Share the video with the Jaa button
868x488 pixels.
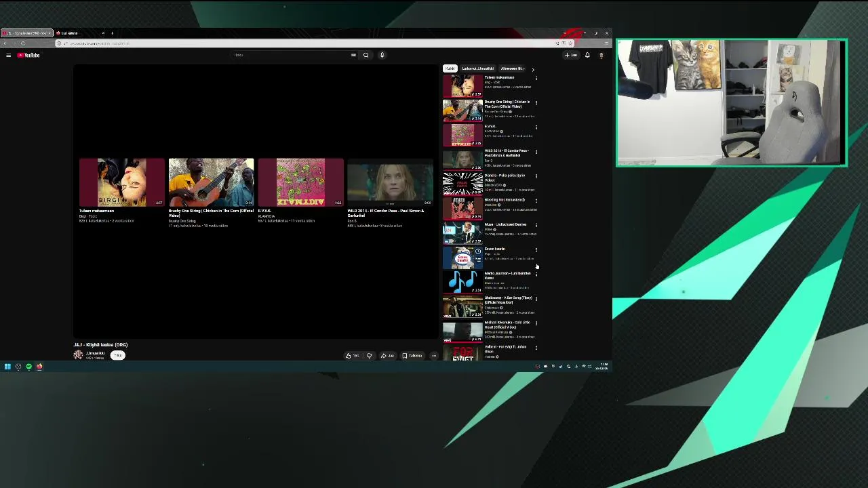[387, 356]
